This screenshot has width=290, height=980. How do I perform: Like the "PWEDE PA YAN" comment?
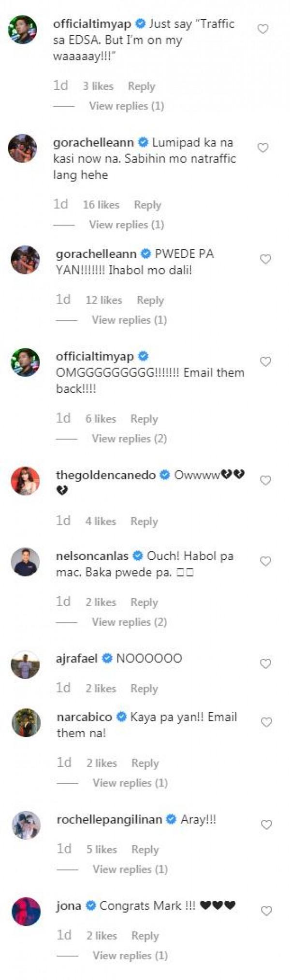(265, 260)
